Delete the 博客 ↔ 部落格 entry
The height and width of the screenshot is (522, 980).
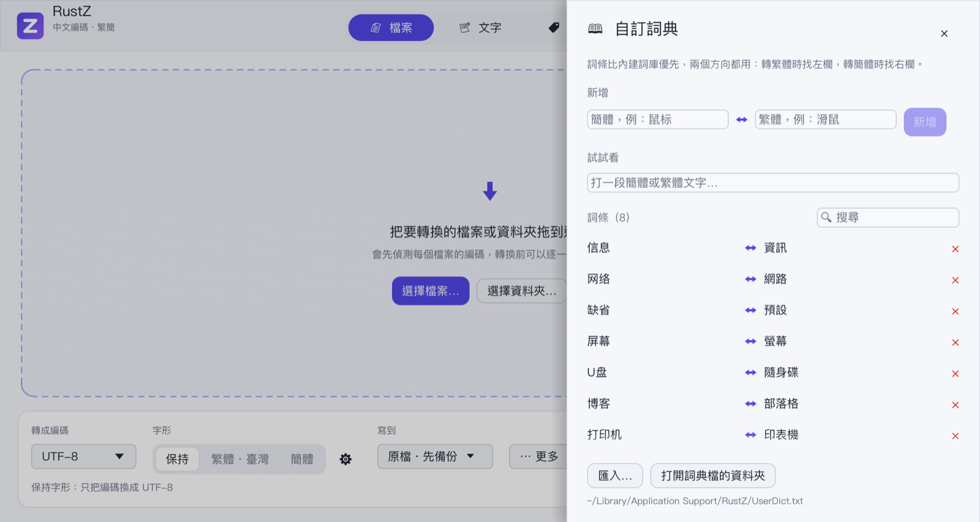(x=955, y=405)
